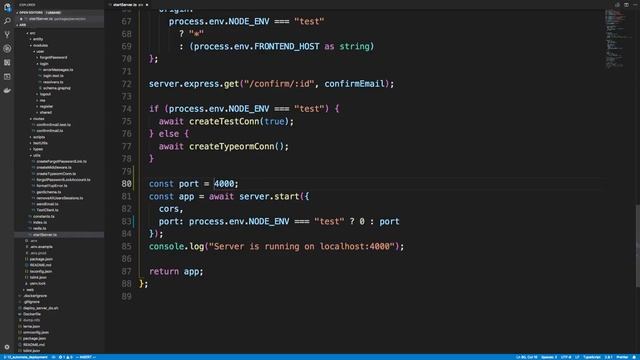The width and height of the screenshot is (640, 360).
Task: Open yarn.lock file
Action: 38,284
